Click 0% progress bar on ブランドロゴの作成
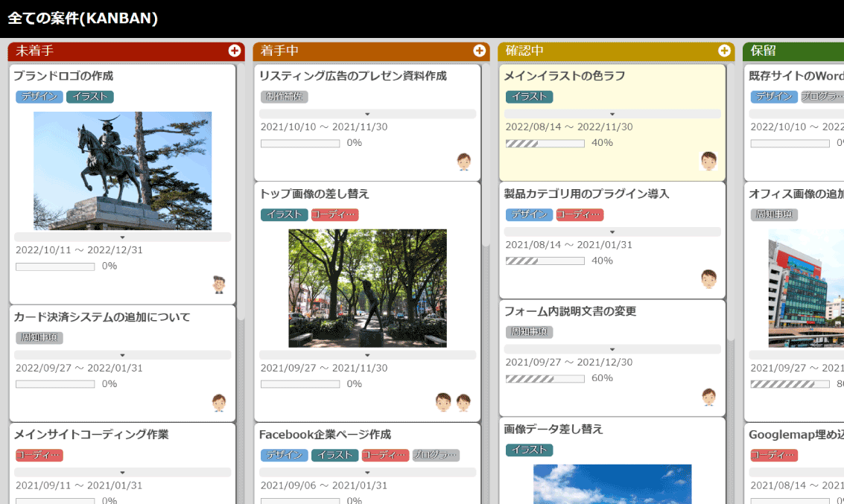 click(x=55, y=267)
